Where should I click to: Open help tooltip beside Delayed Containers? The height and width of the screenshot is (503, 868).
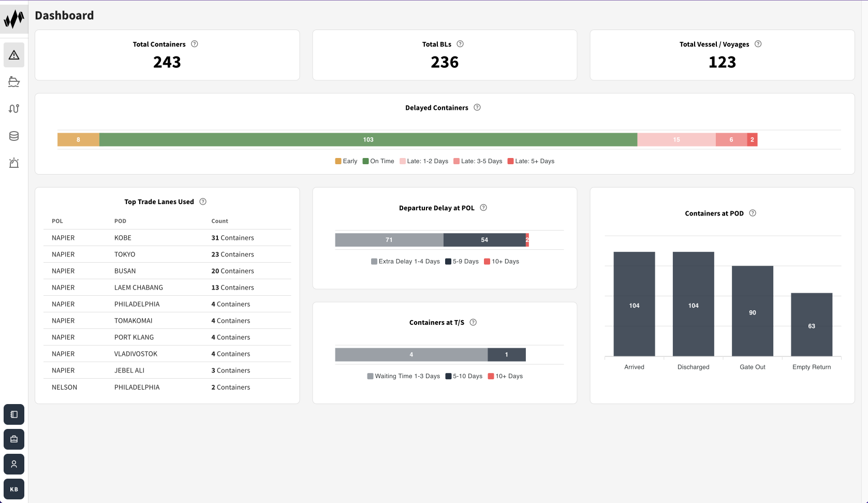pyautogui.click(x=477, y=107)
